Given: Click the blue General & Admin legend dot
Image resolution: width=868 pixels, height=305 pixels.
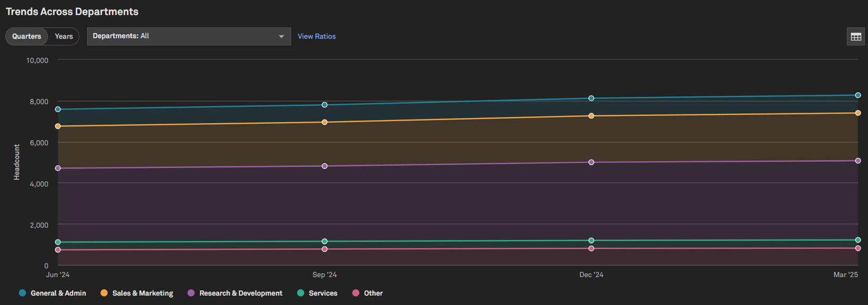Looking at the screenshot, I should tap(22, 293).
